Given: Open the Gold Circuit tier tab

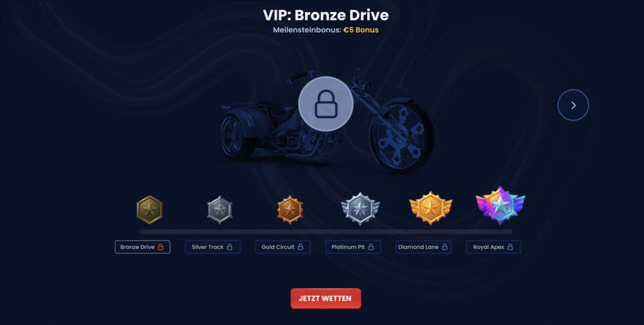Looking at the screenshot, I should coord(282,247).
